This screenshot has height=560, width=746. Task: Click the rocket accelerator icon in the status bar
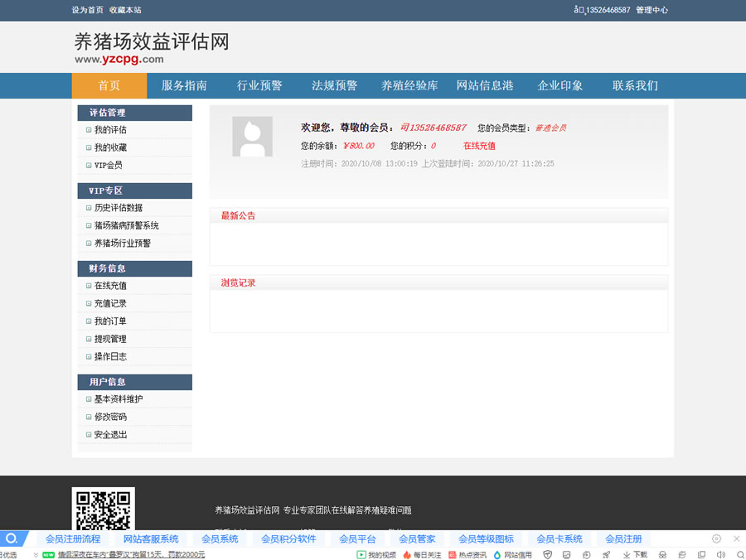(606, 555)
